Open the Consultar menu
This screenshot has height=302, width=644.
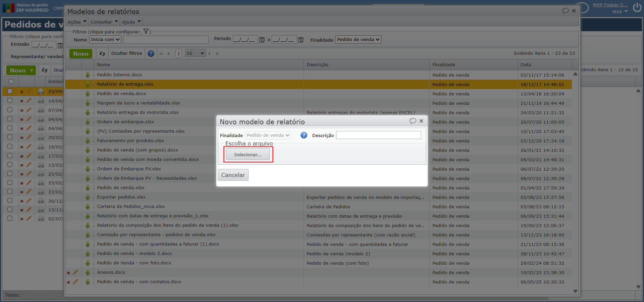104,22
